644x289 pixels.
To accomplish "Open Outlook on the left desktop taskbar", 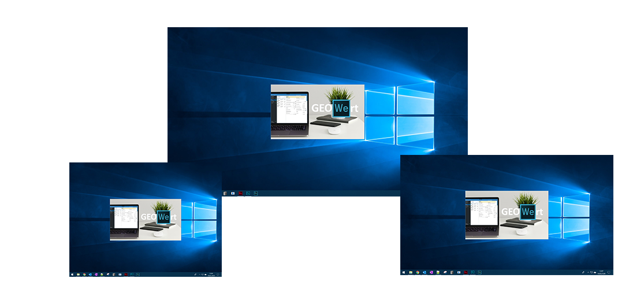I will tap(90, 275).
